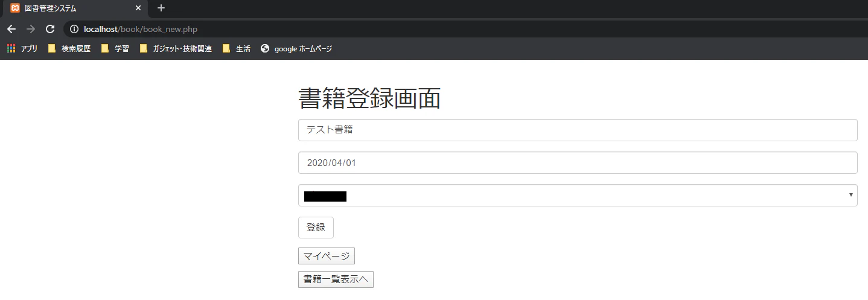Screen dimensions: 868x300
Task: Click the 書籍一覧表示へ button
Action: (x=336, y=279)
